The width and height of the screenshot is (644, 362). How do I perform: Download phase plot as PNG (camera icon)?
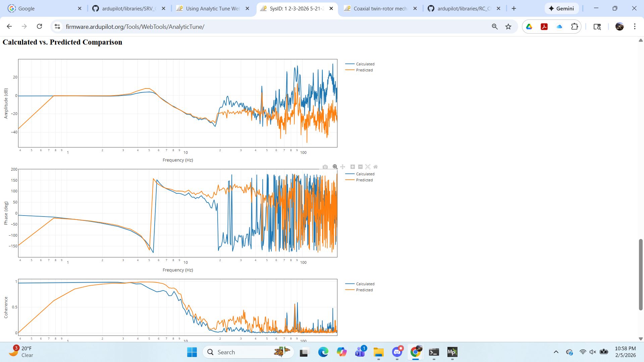point(325,167)
